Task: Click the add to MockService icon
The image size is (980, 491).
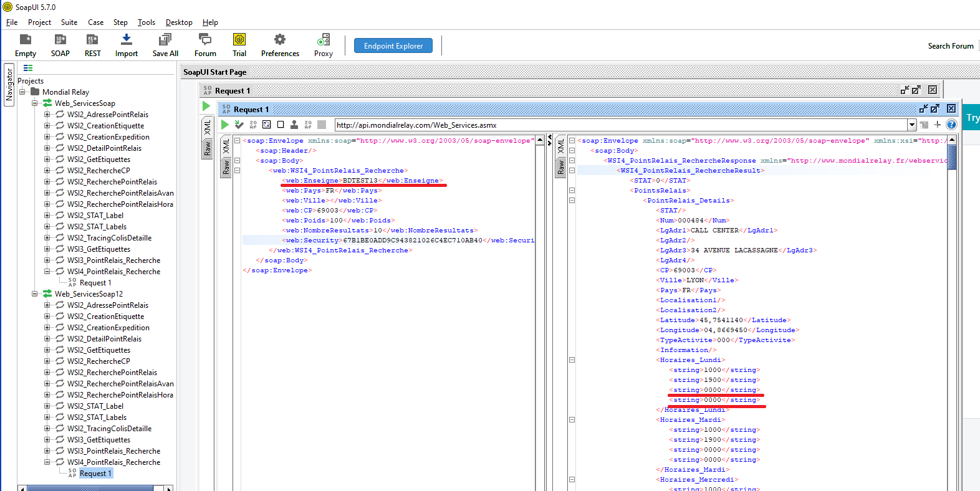Action: (294, 125)
